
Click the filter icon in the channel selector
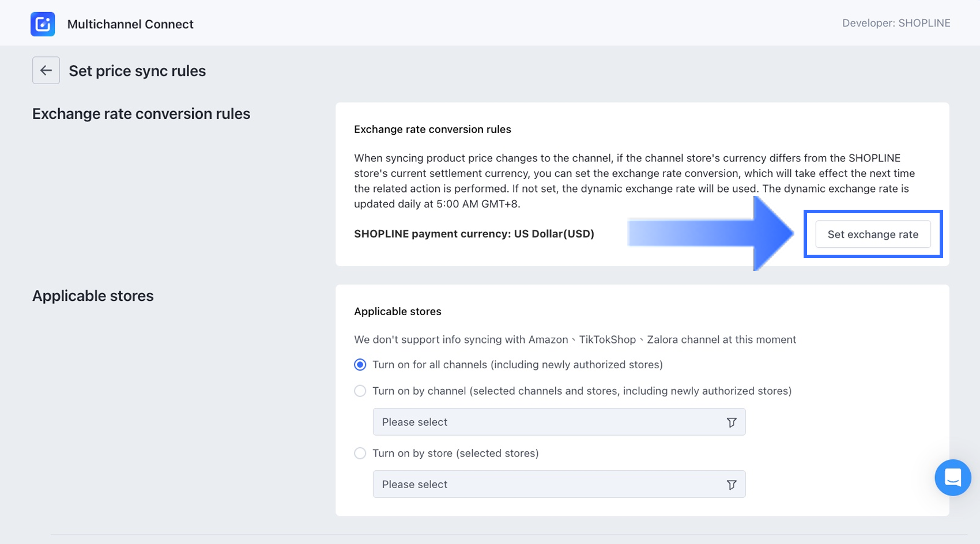tap(732, 422)
